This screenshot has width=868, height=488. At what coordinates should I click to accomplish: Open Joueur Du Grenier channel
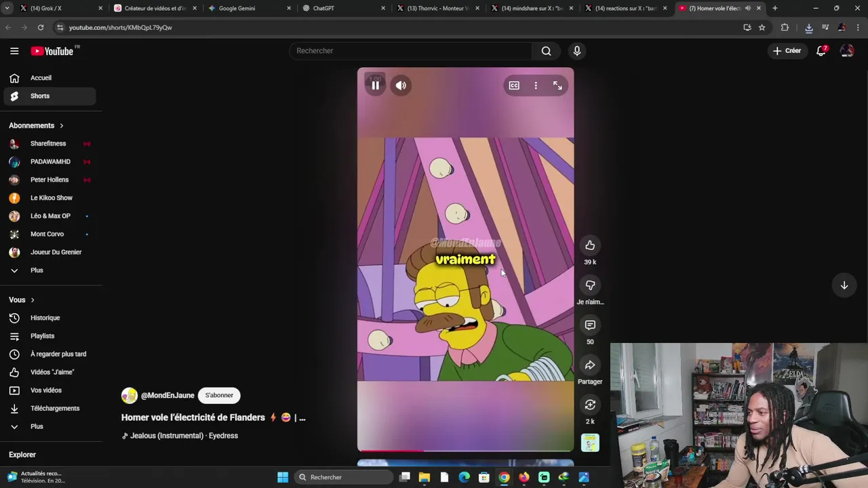(x=50, y=252)
